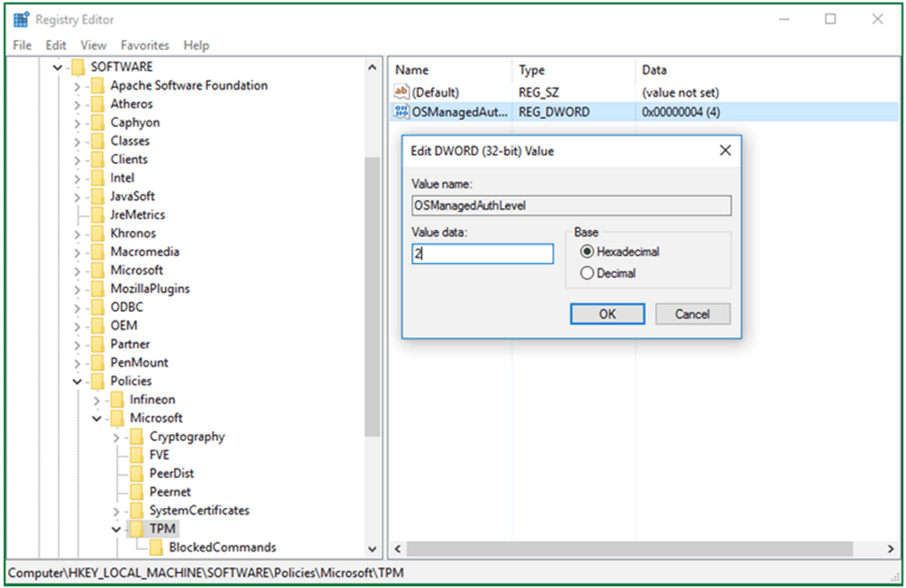Click the OSManagedAuthLevel DWORD value icon
Viewport: 906px width, 588px height.
[401, 112]
